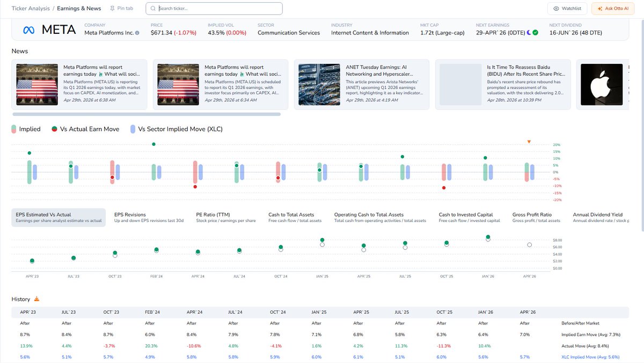Open Ask Otto AI
The height and width of the screenshot is (363, 644).
(x=612, y=9)
